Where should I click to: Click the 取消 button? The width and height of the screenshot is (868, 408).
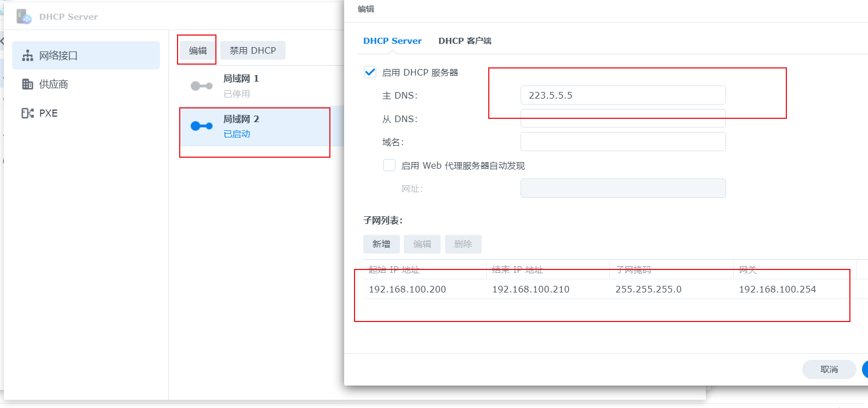tap(829, 369)
